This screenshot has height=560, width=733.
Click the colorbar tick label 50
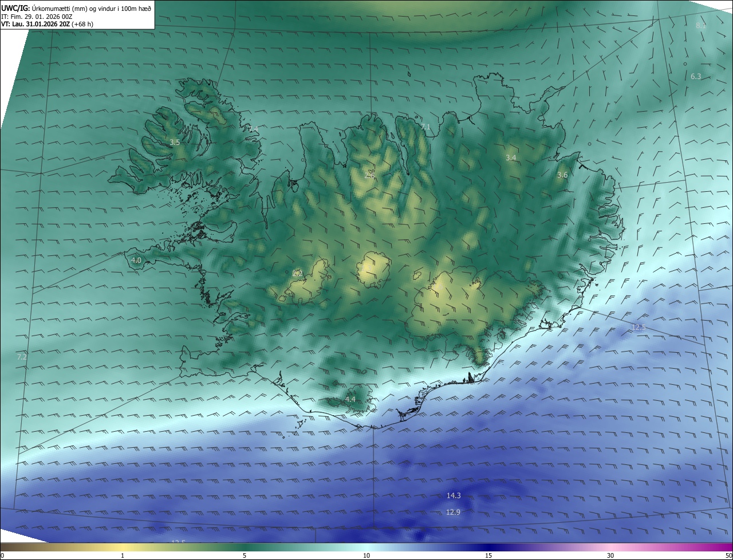(x=728, y=555)
